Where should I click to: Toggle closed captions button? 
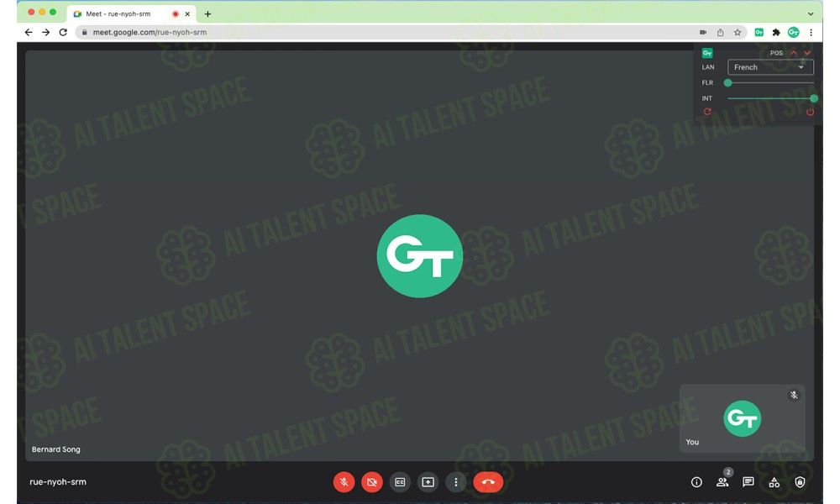point(400,482)
